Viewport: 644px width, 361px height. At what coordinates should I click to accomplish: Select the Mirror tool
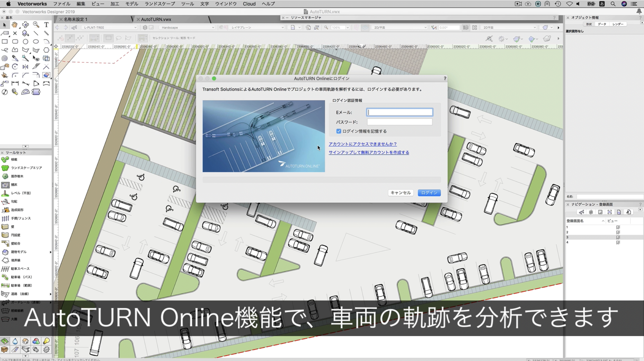click(x=25, y=67)
